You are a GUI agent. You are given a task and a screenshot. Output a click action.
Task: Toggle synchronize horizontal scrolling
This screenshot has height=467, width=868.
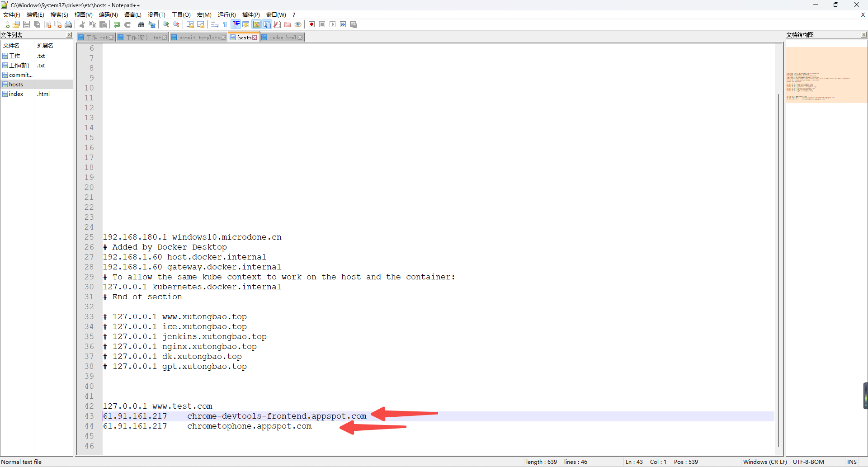201,24
